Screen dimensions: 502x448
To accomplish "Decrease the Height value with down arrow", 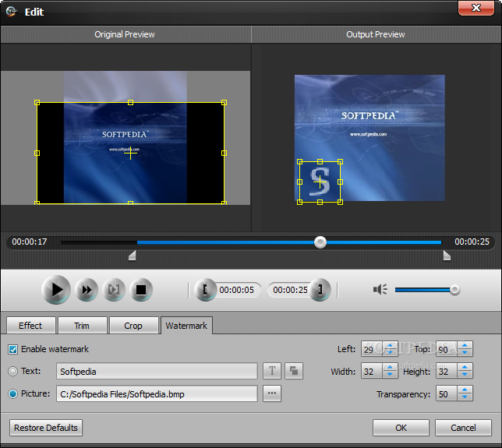I will (x=465, y=375).
